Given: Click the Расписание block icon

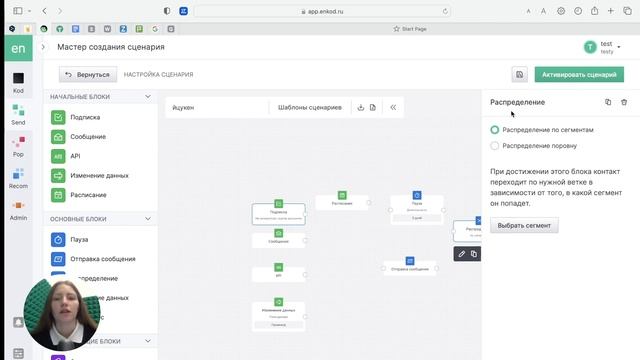Looking at the screenshot, I should (x=58, y=195).
